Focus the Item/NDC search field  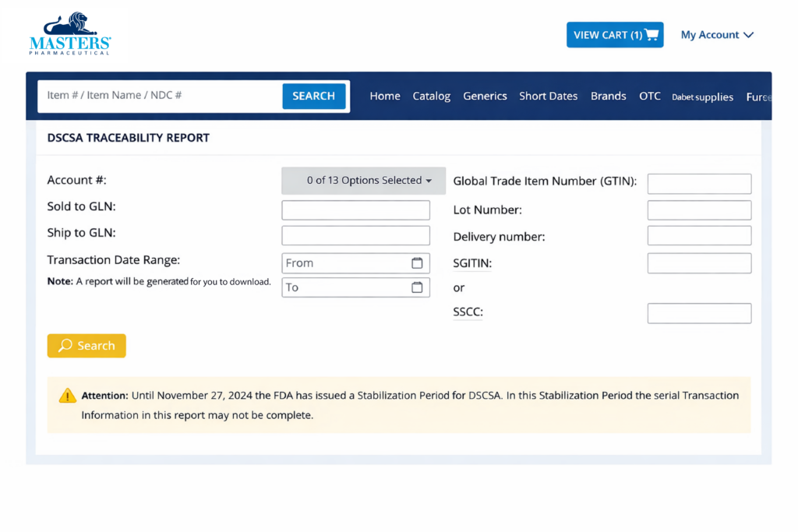160,96
